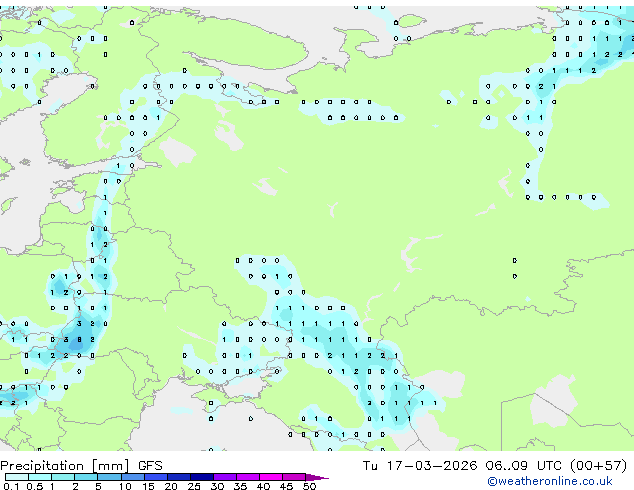Click the legend label '25'
This screenshot has width=634, height=490.
coord(194,486)
